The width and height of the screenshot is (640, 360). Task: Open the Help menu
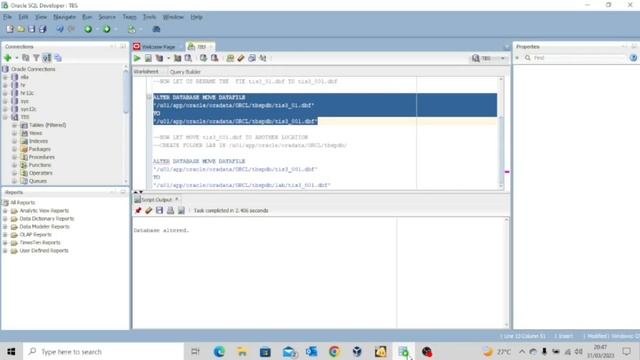(x=196, y=17)
